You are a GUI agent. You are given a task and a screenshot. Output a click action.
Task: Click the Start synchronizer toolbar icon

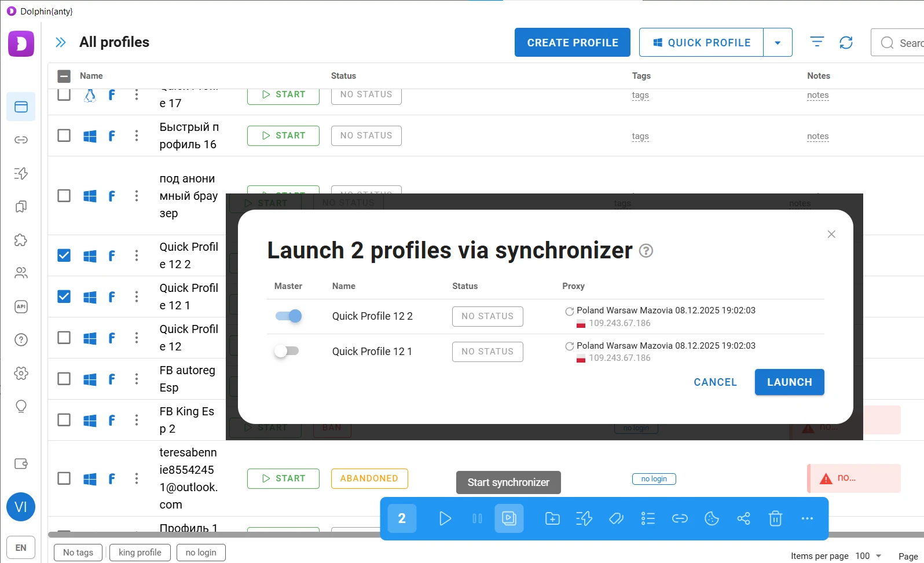509,518
